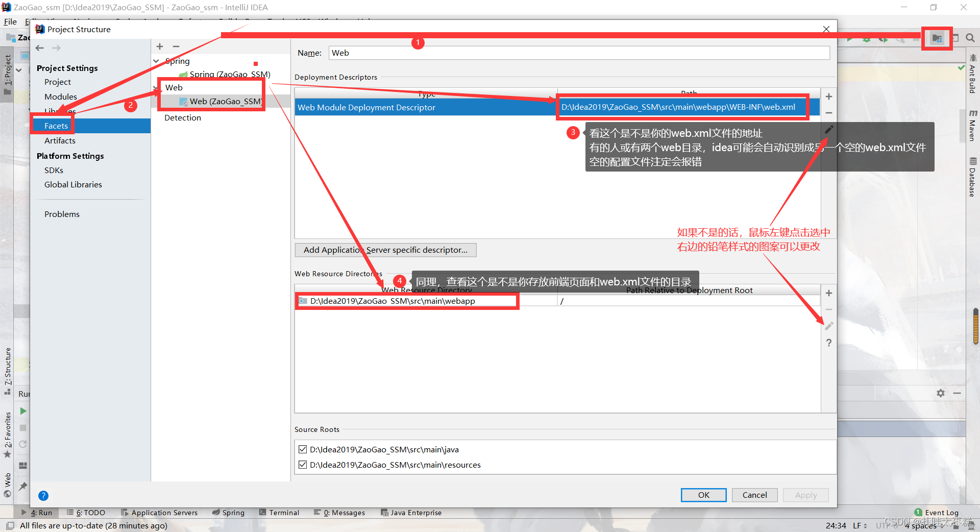Edit the deployment descriptor with the pencil icon
This screenshot has width=980, height=532.
point(829,130)
